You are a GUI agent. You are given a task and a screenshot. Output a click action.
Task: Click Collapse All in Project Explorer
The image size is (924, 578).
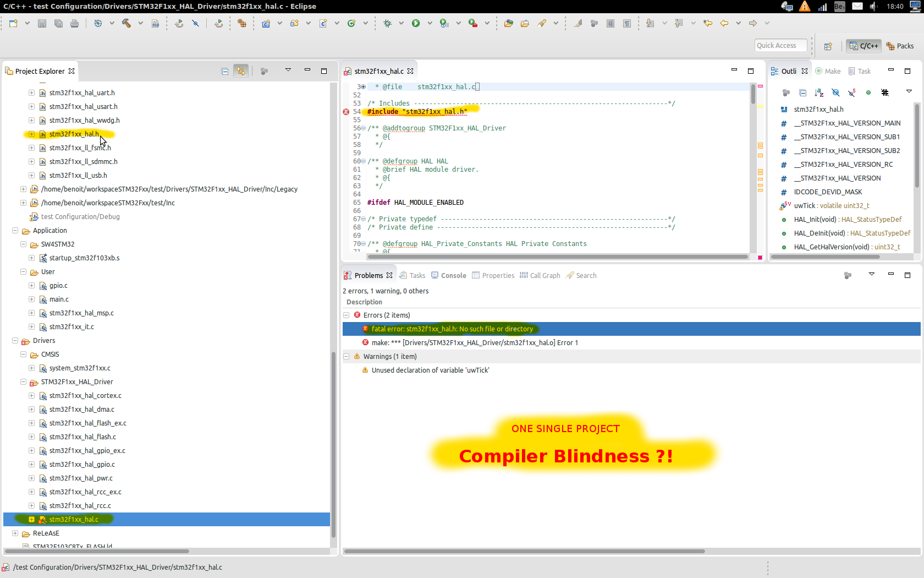tap(225, 71)
